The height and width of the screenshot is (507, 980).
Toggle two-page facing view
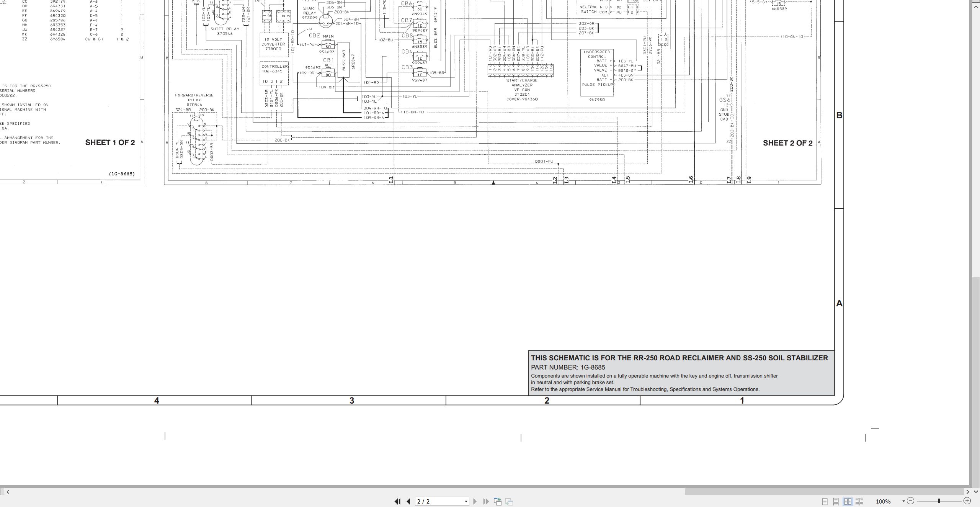point(848,501)
